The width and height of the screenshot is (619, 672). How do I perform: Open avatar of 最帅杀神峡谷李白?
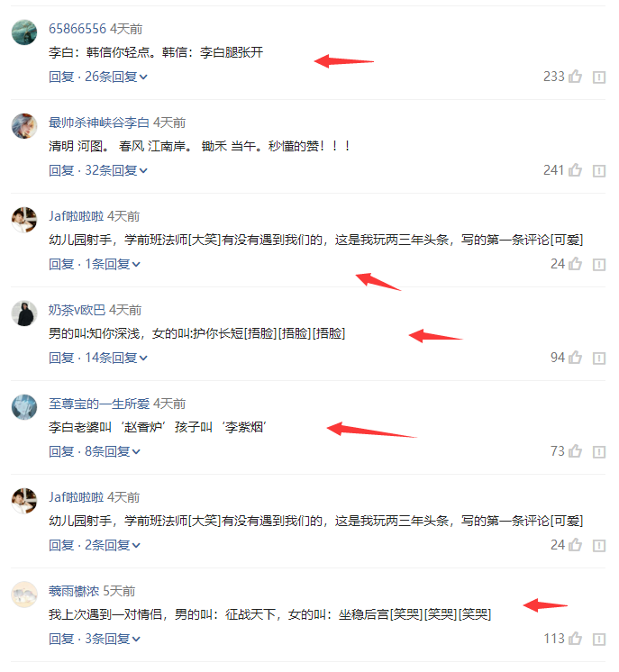24,126
